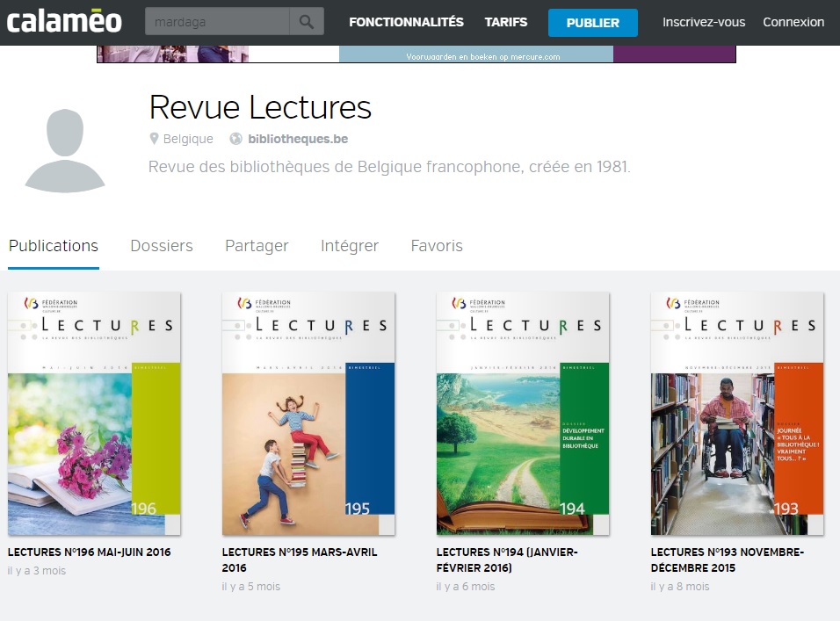Click the title Lectures N°193 Novembre-Décembre 2015

[x=727, y=560]
